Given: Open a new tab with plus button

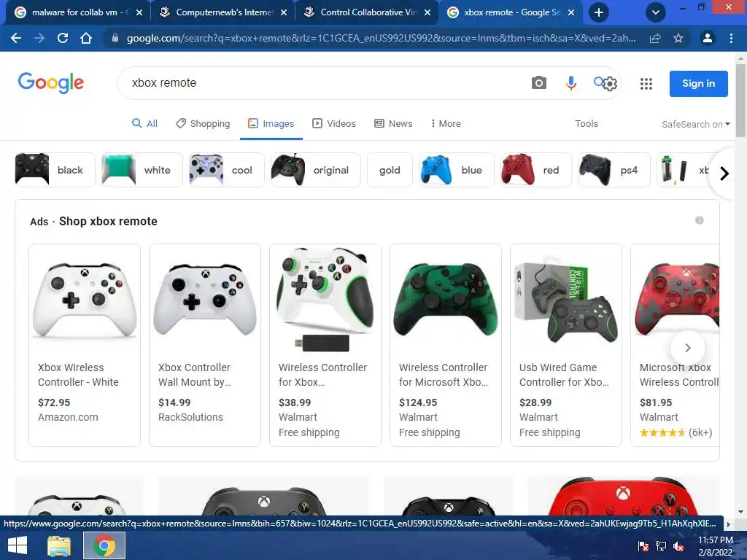Looking at the screenshot, I should tap(599, 12).
